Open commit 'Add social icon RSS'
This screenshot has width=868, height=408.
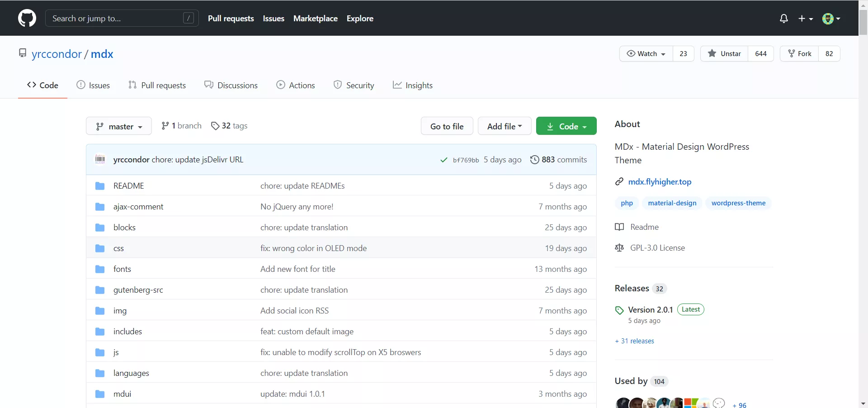coord(295,311)
